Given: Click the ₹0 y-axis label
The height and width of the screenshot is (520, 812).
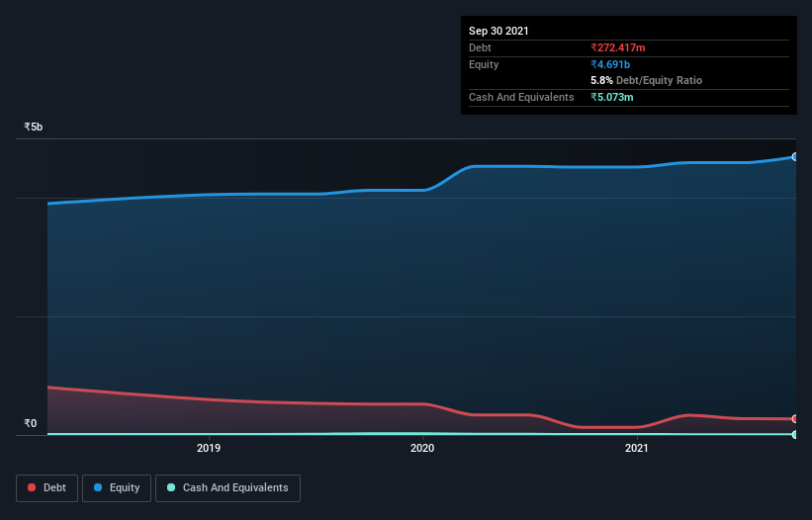Looking at the screenshot, I should [31, 423].
